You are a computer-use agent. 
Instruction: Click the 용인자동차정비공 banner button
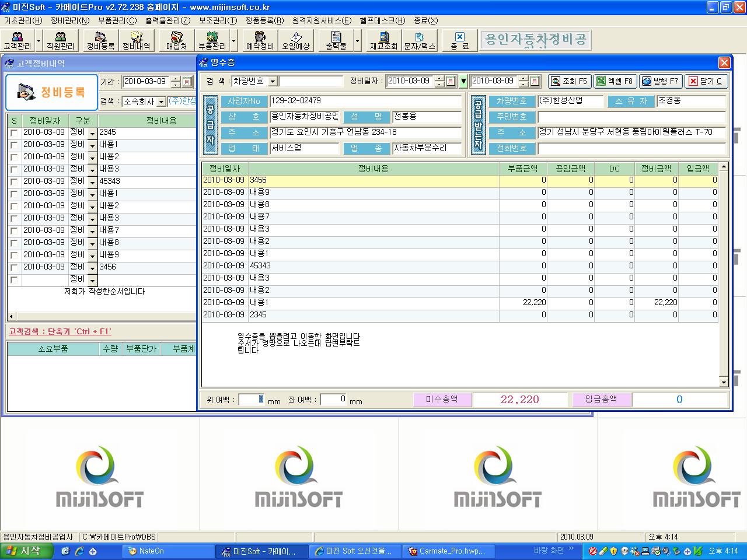pos(535,40)
